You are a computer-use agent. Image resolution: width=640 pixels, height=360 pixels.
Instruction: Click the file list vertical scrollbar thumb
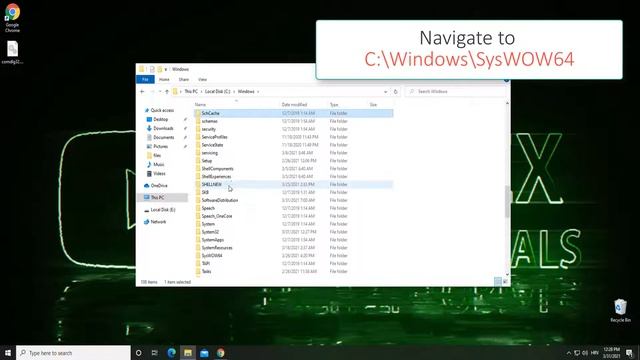tap(507, 201)
